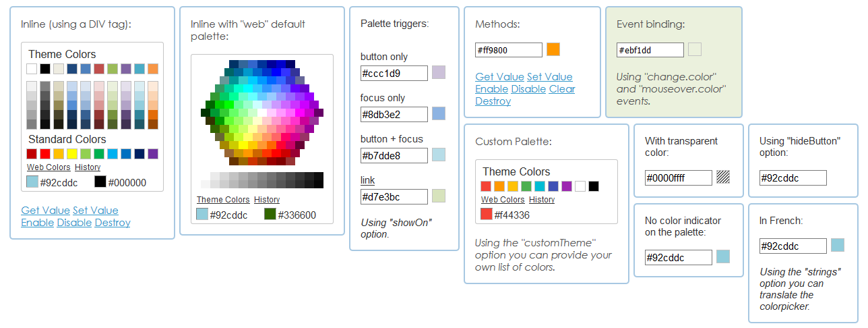Switch to History tab in web default palette
This screenshot has width=868, height=328.
(x=267, y=200)
